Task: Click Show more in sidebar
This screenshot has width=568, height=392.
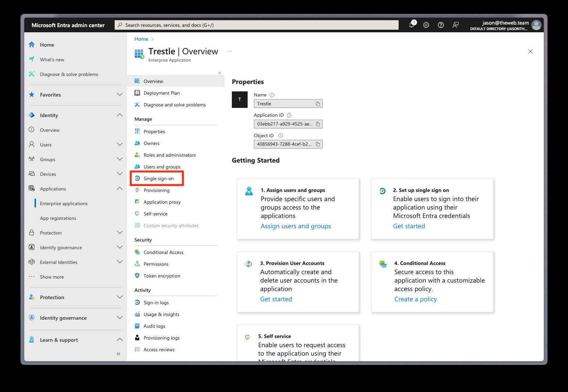Action: pos(52,277)
